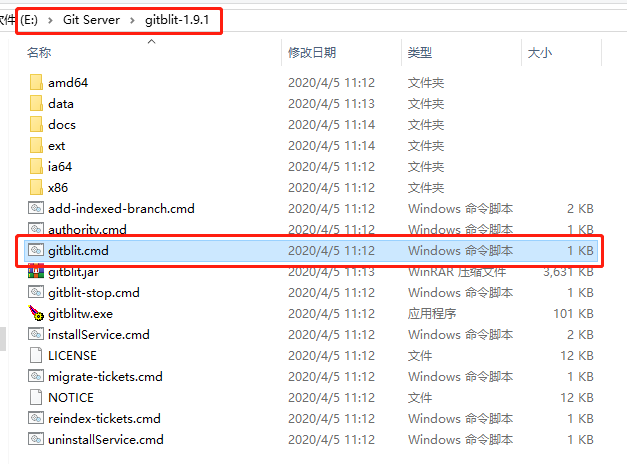The height and width of the screenshot is (464, 627).
Task: Sort files by the 类型 column header
Action: coord(419,52)
